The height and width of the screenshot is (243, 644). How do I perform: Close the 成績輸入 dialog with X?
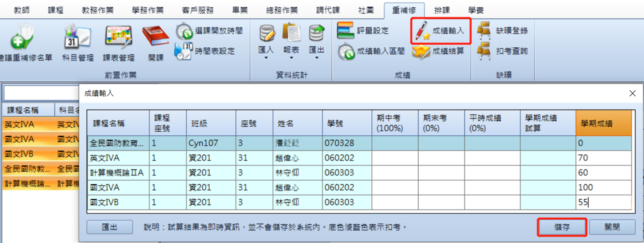(x=632, y=93)
